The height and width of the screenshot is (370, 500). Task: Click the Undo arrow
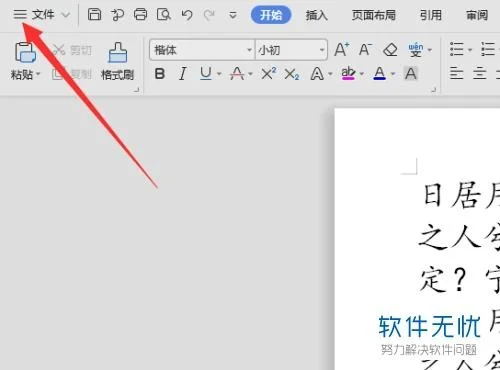click(x=187, y=15)
